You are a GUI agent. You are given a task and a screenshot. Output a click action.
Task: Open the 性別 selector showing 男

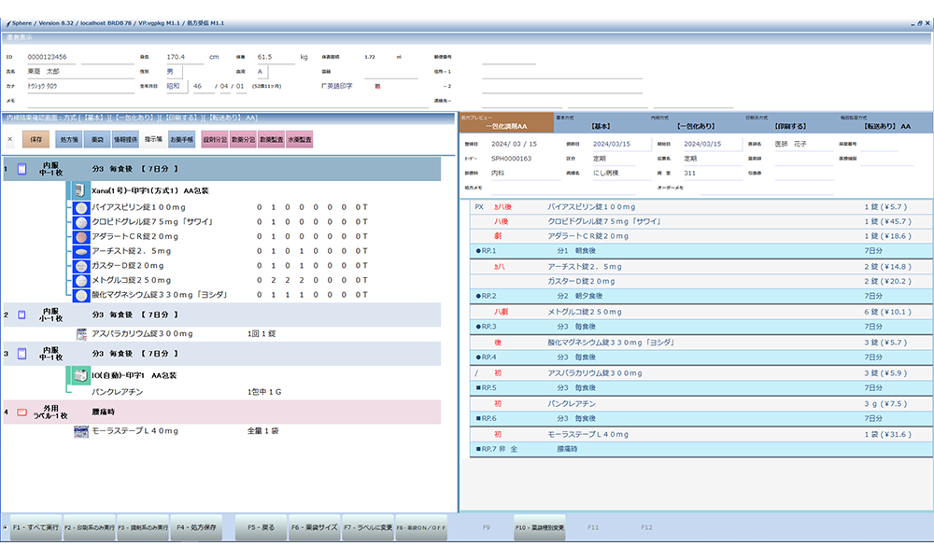click(174, 72)
